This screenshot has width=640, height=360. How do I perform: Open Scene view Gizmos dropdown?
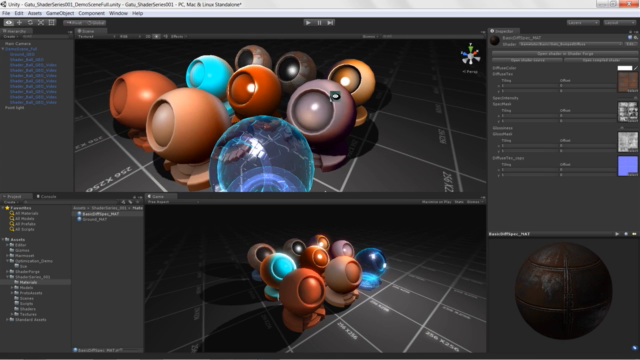click(370, 36)
